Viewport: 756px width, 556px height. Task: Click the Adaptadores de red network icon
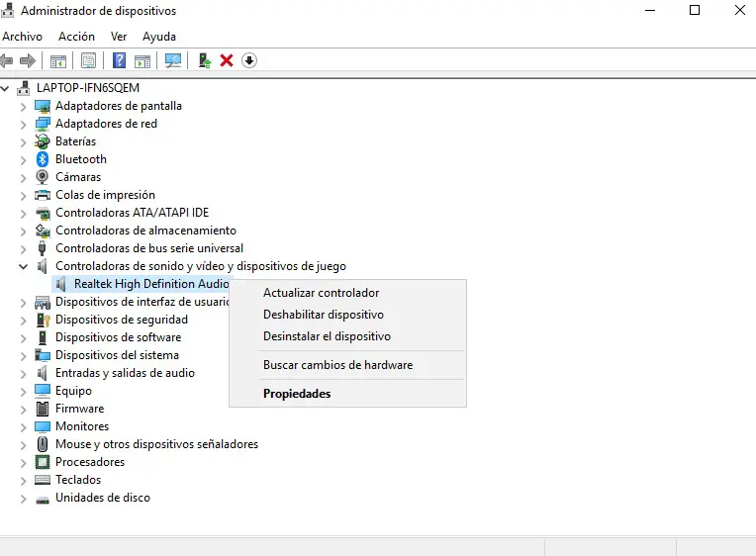pyautogui.click(x=43, y=124)
